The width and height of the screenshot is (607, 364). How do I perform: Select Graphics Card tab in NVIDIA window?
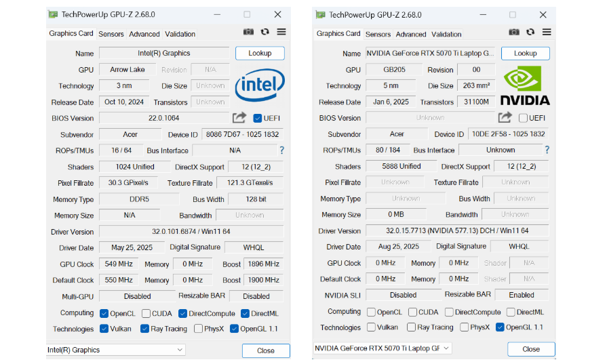pos(338,34)
